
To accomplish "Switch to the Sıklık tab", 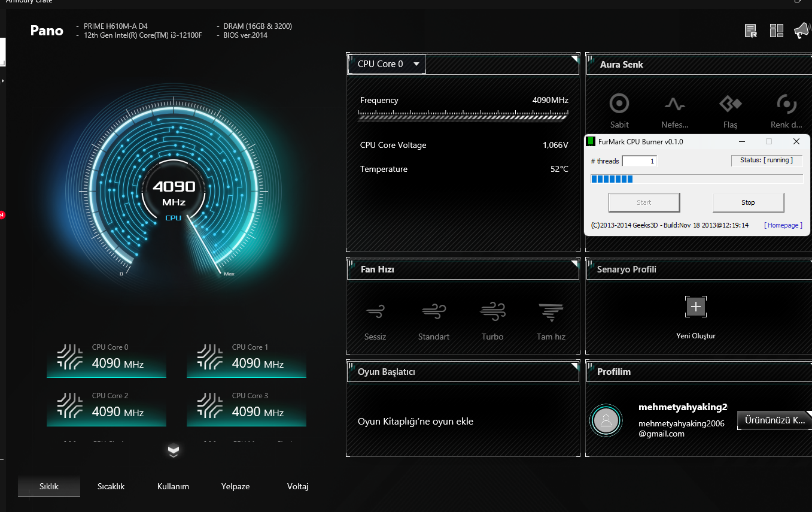I will pos(49,486).
